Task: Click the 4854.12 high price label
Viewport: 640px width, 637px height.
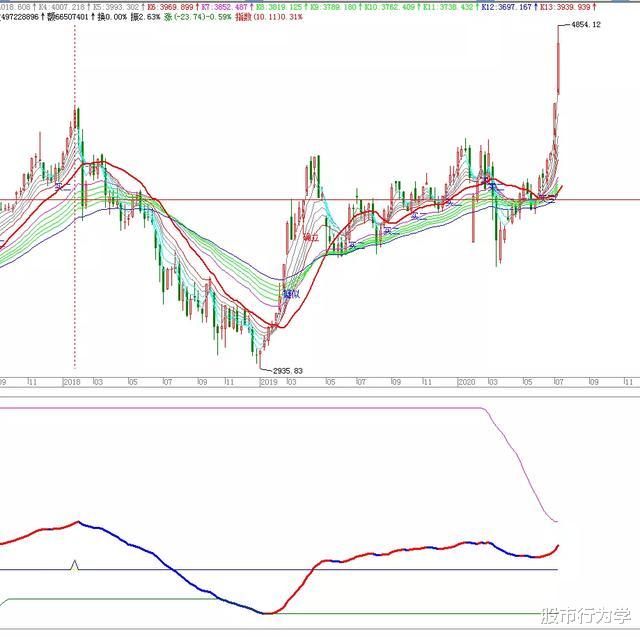Action: (x=586, y=24)
